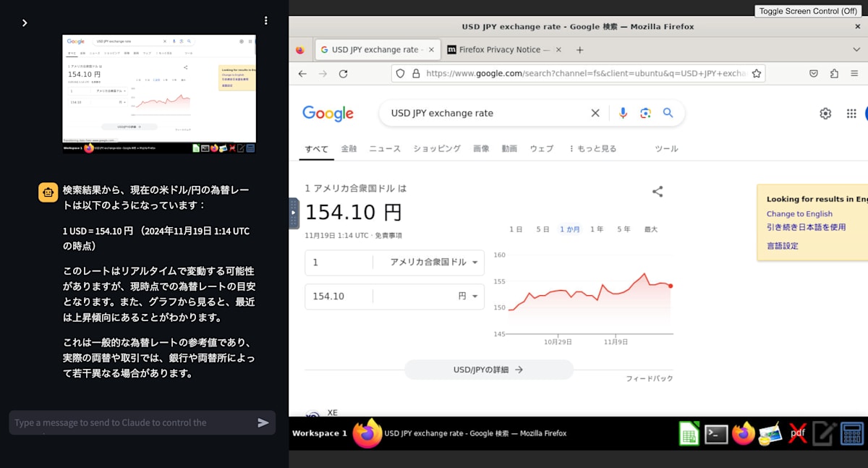This screenshot has width=868, height=468.
Task: Select the 5日 chart range
Action: click(x=542, y=229)
